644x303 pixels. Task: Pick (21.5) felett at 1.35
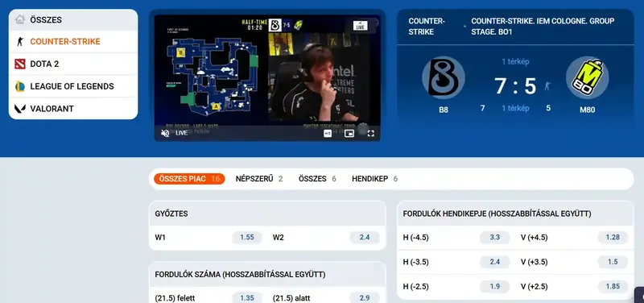pyautogui.click(x=247, y=298)
